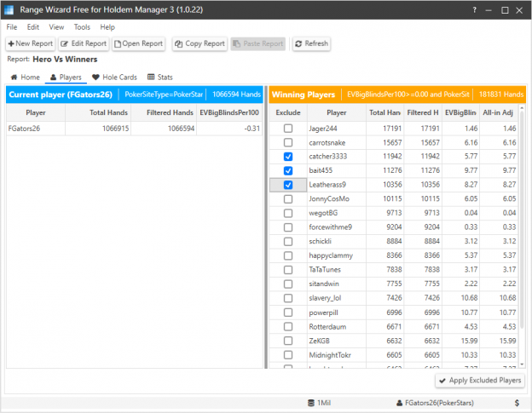The height and width of the screenshot is (413, 532).
Task: Sort by the Total Hands column in Current player
Action: tap(98, 112)
